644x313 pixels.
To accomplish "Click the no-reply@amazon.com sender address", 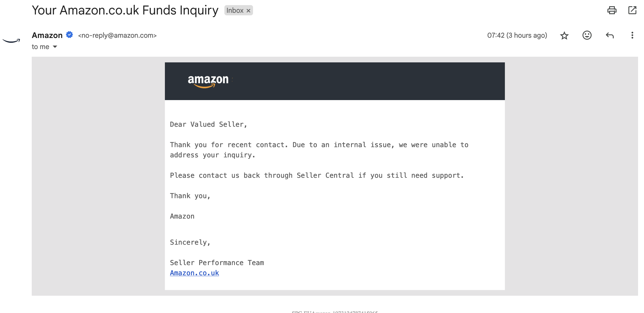I will click(x=117, y=35).
